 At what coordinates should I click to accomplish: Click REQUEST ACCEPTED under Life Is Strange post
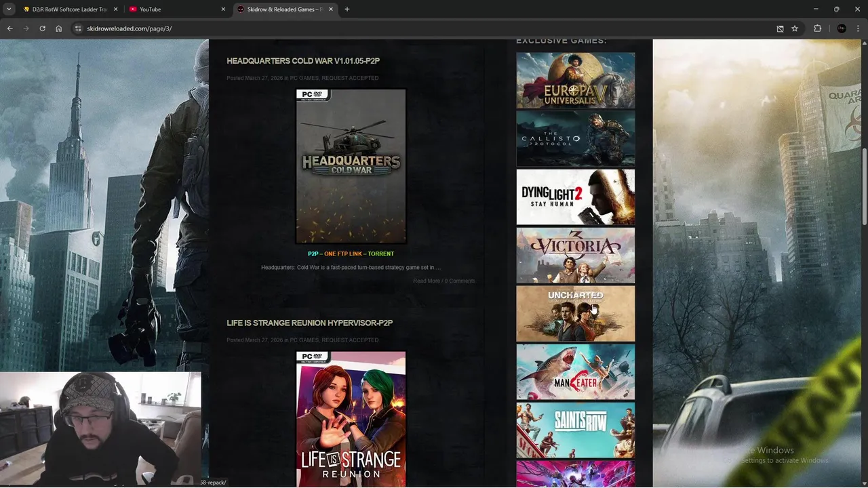350,340
